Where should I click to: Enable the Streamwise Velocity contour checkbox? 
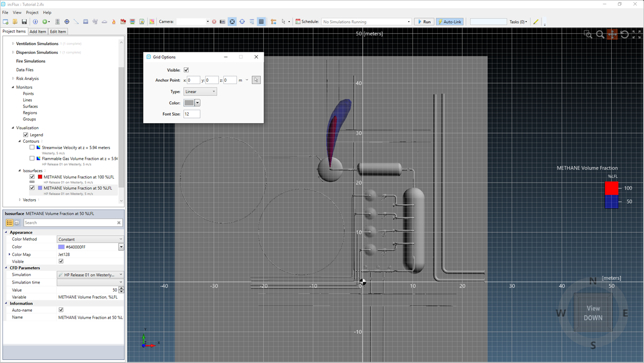tap(32, 148)
